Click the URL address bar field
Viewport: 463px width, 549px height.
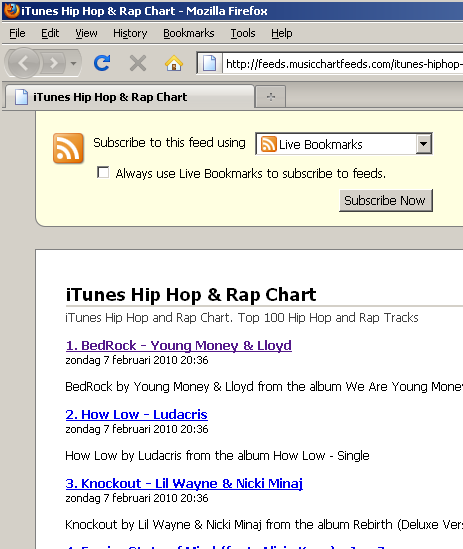(x=343, y=64)
